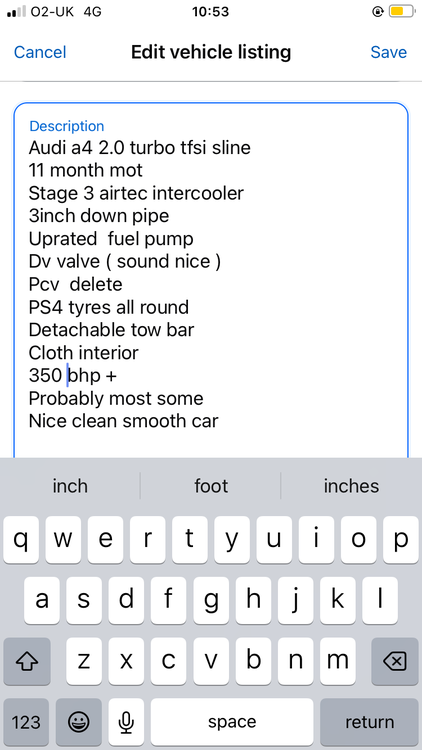
Task: Tap the rotation lock status icon
Action: click(378, 11)
